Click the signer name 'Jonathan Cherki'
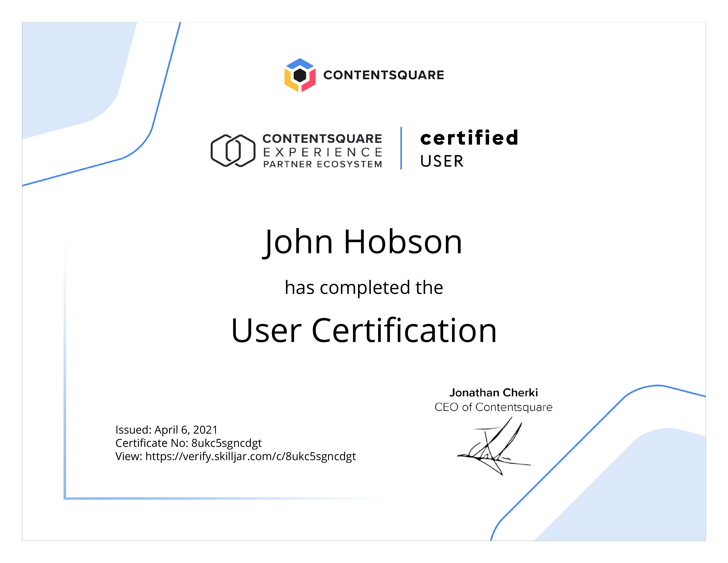Viewport: 728px width, 563px height. click(x=494, y=393)
